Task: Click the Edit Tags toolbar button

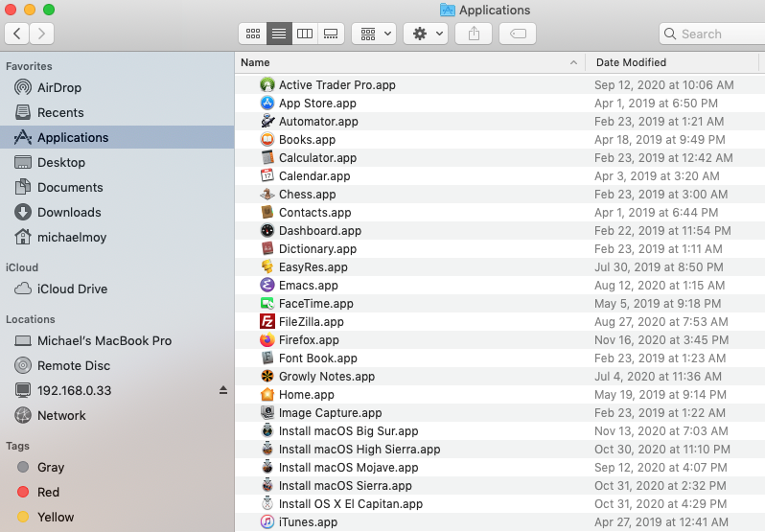Action: (518, 34)
